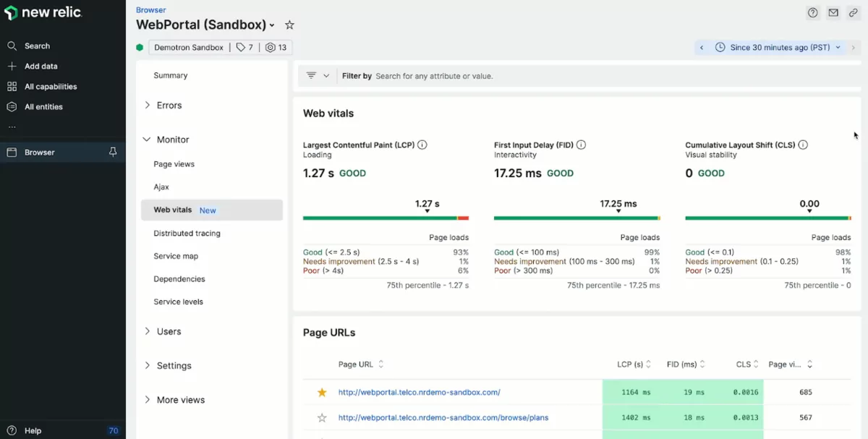Go to next time range arrow
This screenshot has height=439, width=868.
pos(854,47)
